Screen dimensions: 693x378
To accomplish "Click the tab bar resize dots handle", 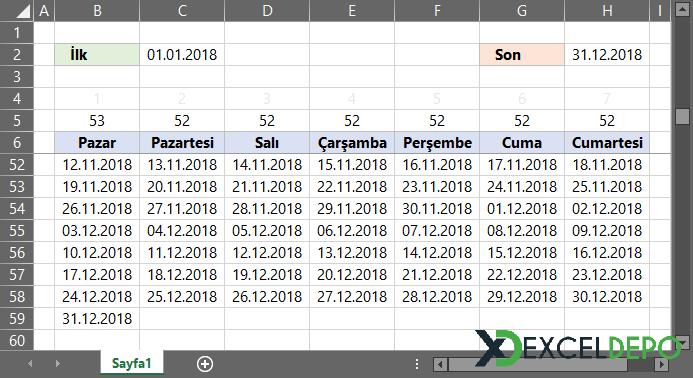I will coord(417,364).
